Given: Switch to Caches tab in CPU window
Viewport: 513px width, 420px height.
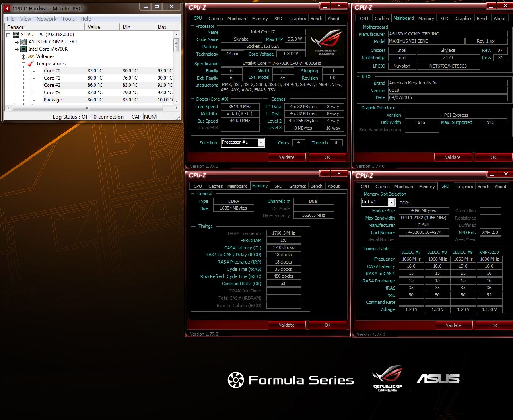Looking at the screenshot, I should pyautogui.click(x=216, y=19).
